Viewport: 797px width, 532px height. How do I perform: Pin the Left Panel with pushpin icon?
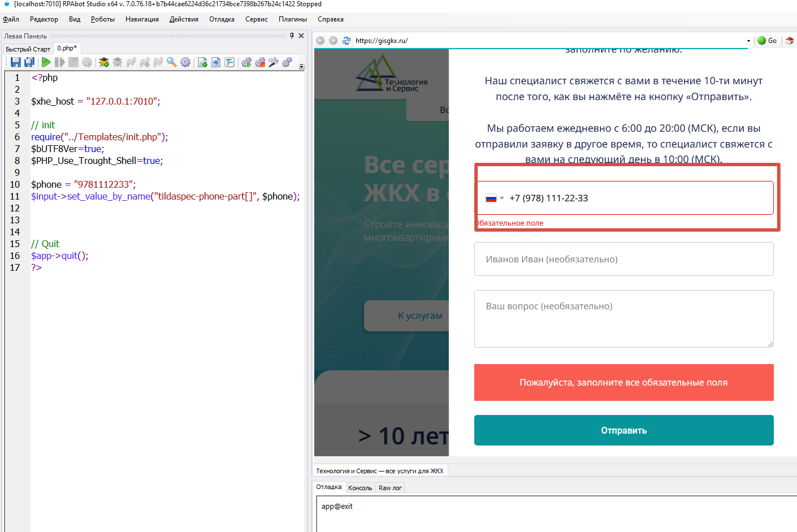point(292,36)
